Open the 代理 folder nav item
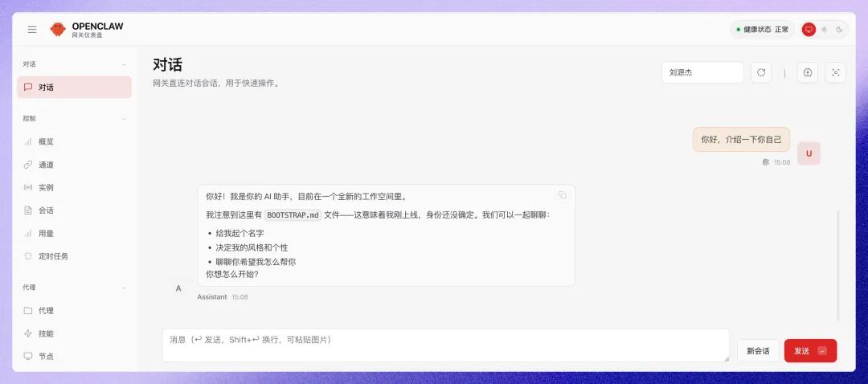868x384 pixels. pos(74,310)
